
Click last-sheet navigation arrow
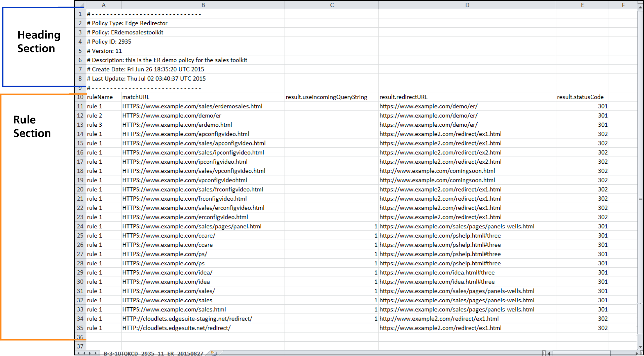click(x=96, y=353)
